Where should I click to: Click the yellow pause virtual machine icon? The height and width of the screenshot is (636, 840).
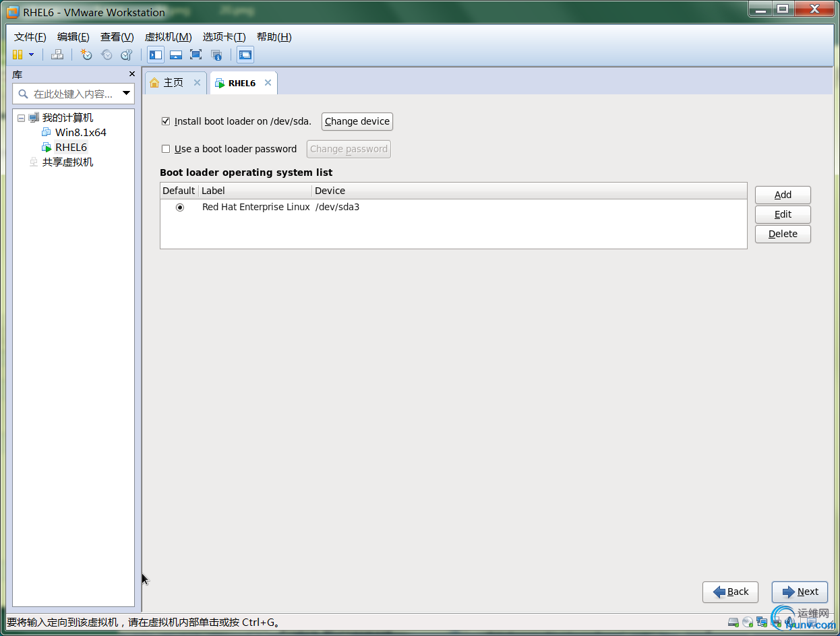18,55
